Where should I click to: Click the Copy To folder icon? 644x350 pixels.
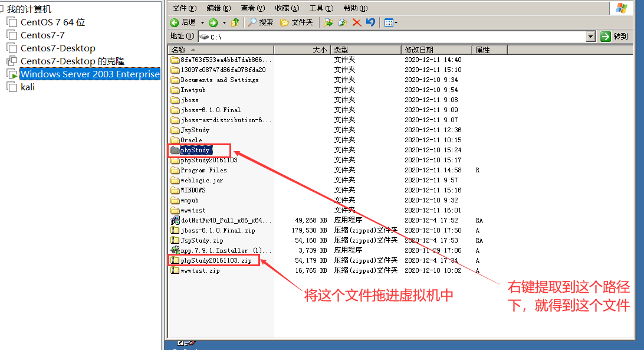[x=343, y=22]
